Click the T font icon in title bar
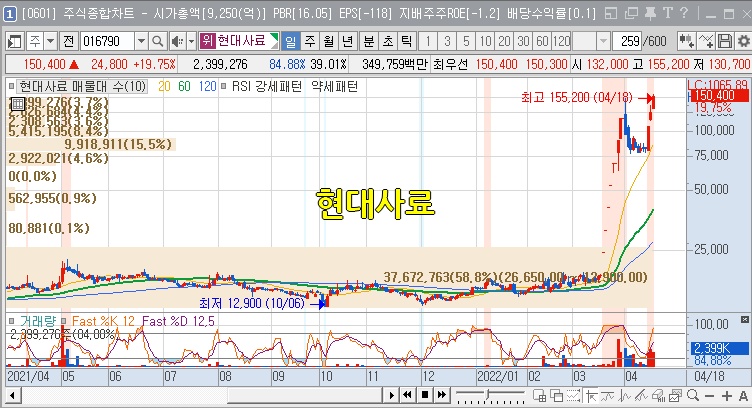Image resolution: width=752 pixels, height=408 pixels. point(667,13)
